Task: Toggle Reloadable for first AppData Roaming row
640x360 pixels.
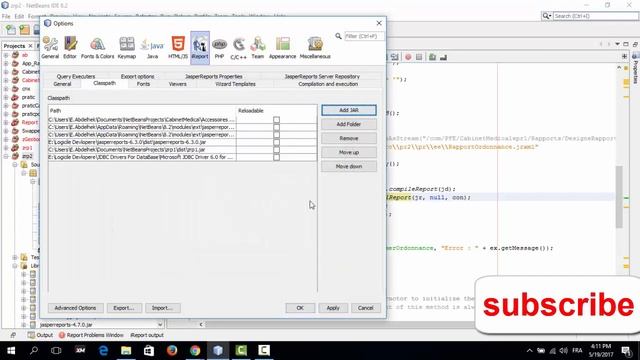Action: (276, 127)
